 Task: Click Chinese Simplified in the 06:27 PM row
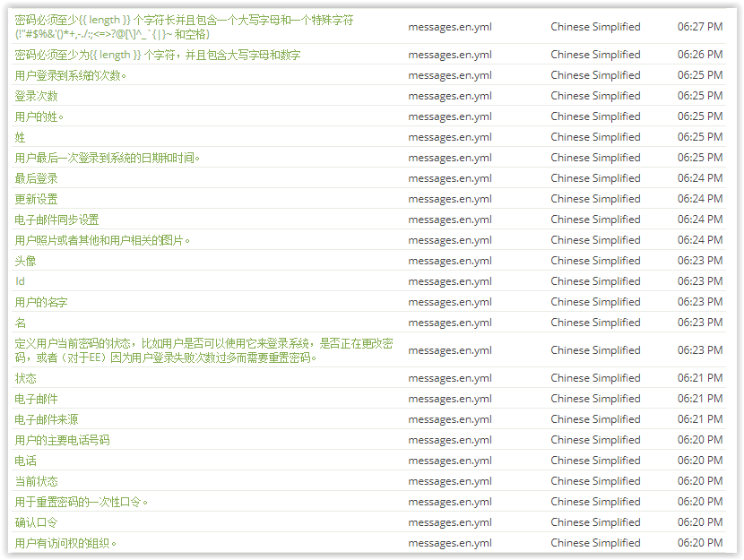click(x=595, y=27)
